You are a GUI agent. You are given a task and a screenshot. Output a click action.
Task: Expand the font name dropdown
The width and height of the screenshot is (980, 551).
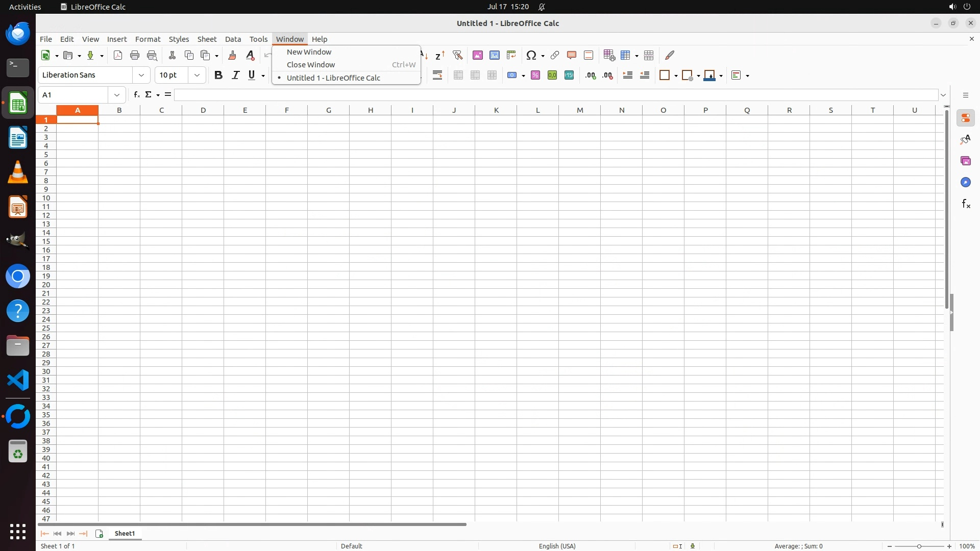pyautogui.click(x=141, y=75)
